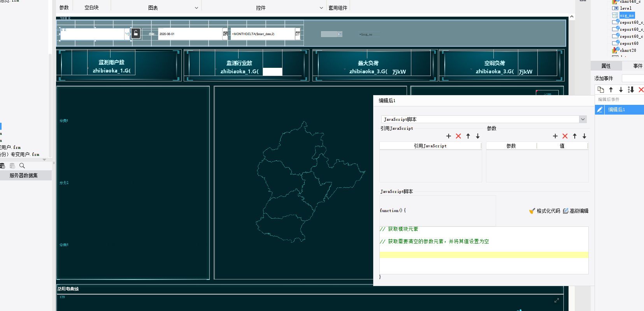The height and width of the screenshot is (311, 644).
Task: Click the move-to-bottom event icon
Action: coord(631,90)
